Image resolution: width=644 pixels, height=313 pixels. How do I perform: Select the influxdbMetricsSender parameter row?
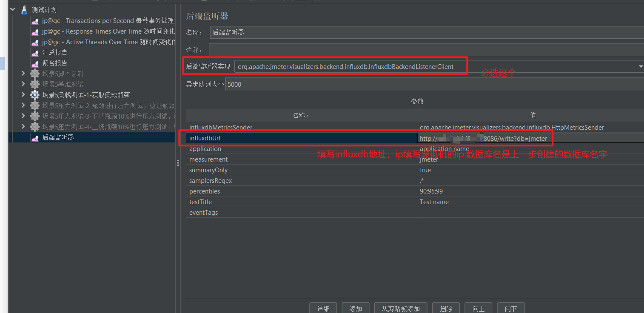415,127
